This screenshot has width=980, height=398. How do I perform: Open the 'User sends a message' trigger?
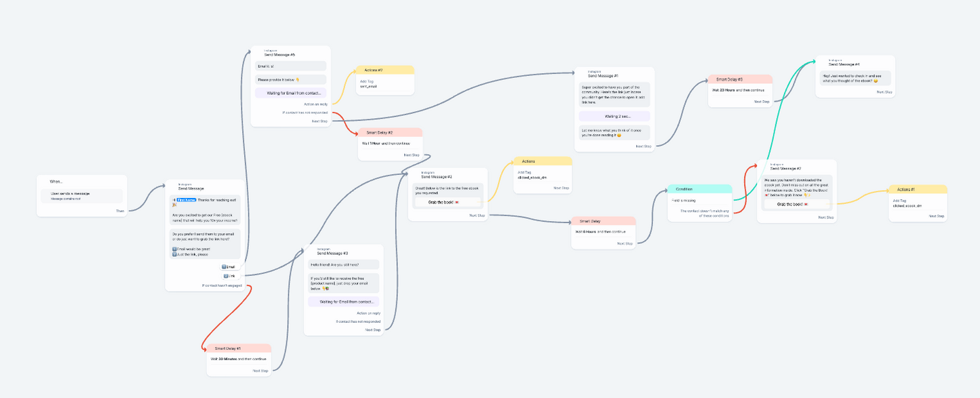82,195
